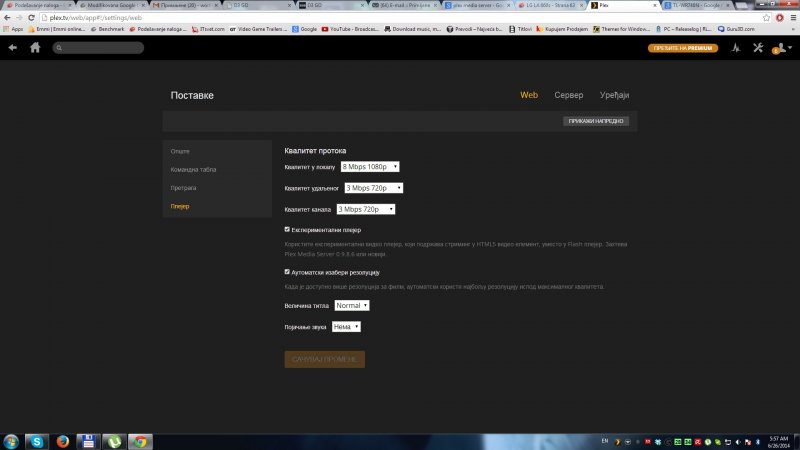Open the activity pulse icon
800x450 pixels.
(736, 47)
